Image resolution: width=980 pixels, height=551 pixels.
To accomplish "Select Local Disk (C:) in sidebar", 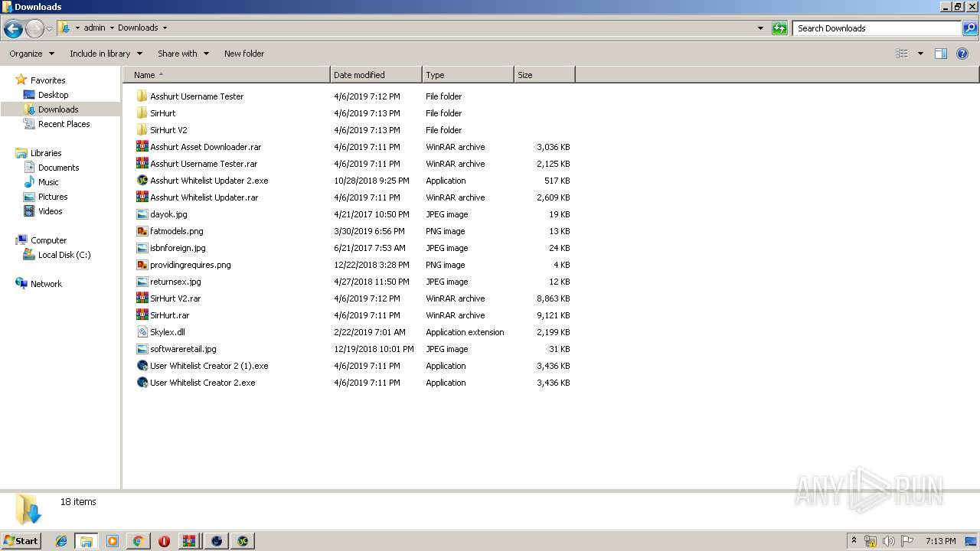I will (x=64, y=255).
